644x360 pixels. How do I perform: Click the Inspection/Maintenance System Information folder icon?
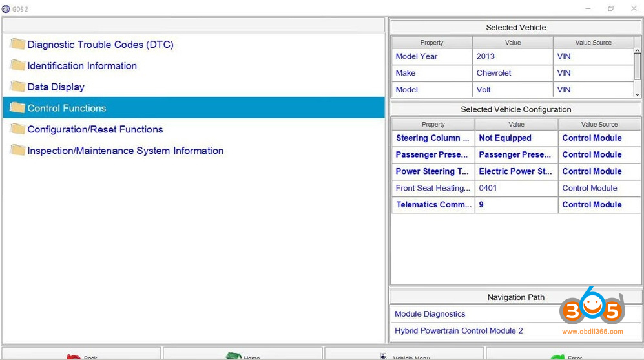point(17,151)
